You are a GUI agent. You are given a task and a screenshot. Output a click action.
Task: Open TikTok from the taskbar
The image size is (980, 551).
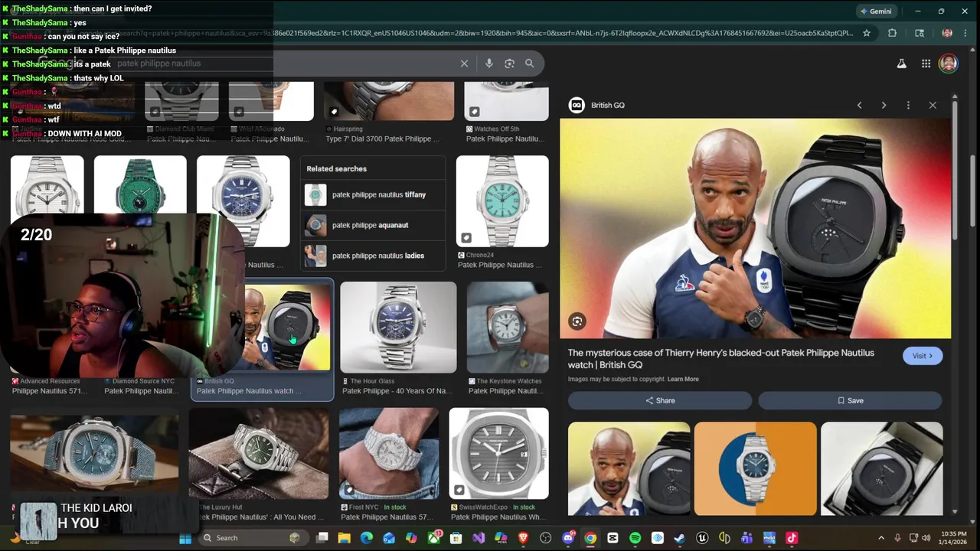792,538
